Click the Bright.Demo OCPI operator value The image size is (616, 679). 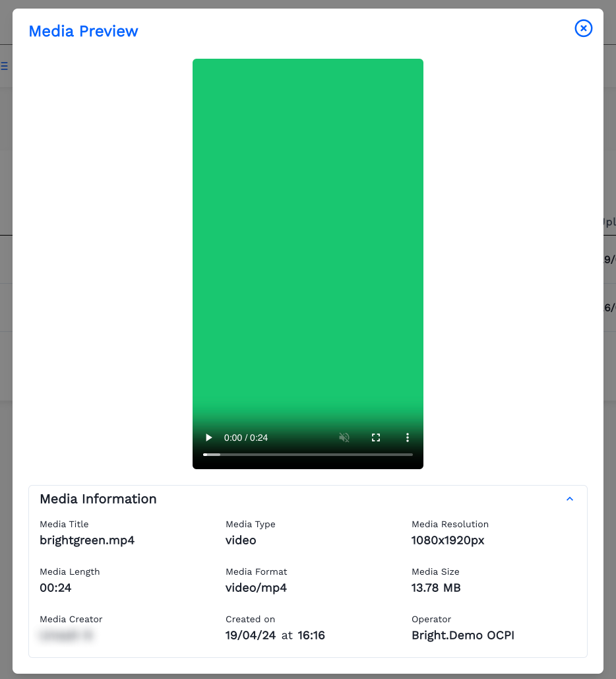tap(462, 635)
